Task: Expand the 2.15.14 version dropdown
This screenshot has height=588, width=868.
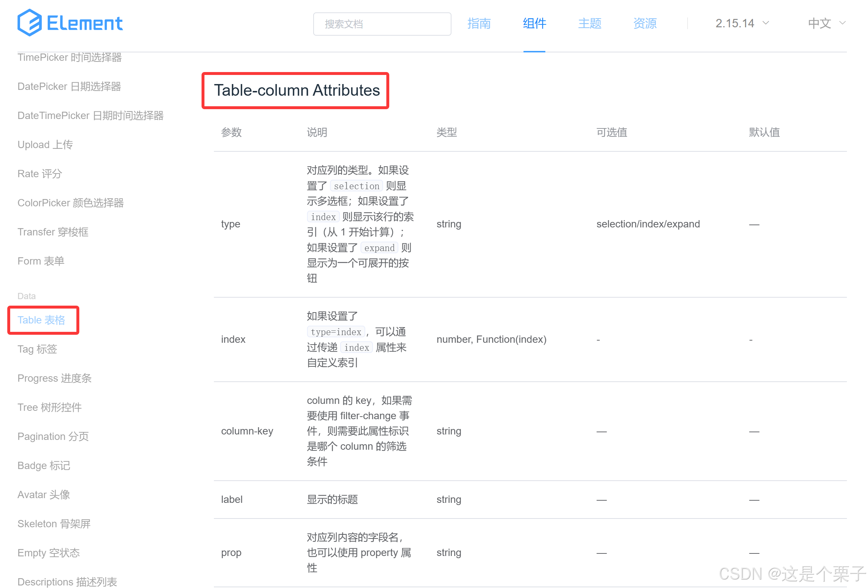Action: pos(742,23)
